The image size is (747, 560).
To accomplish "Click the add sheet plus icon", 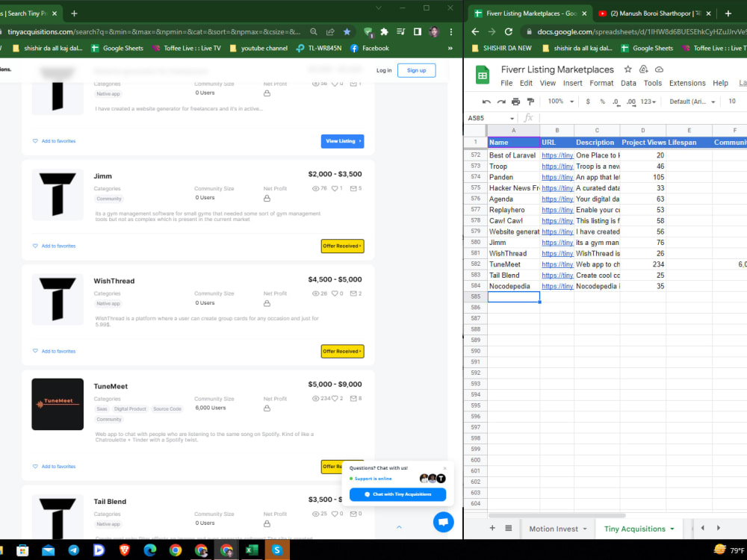I will click(x=492, y=528).
